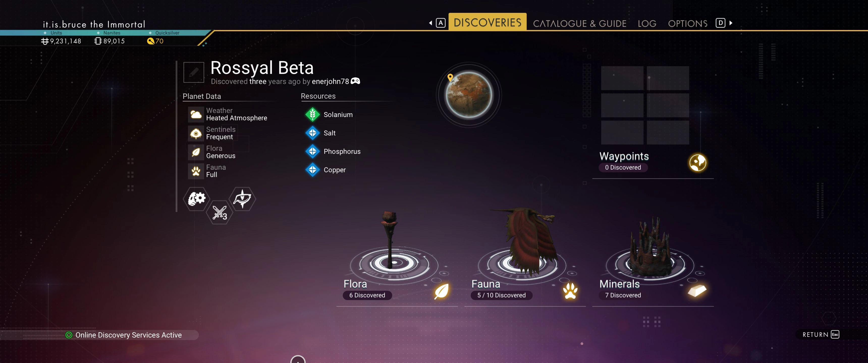Go to next tab with right arrow
Screen dimensions: 868x363
tap(730, 23)
